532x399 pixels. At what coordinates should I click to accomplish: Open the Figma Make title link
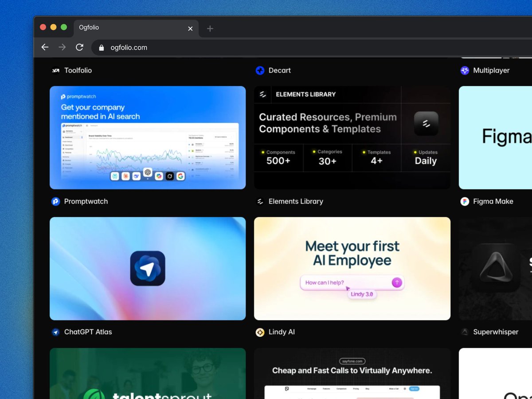point(493,201)
